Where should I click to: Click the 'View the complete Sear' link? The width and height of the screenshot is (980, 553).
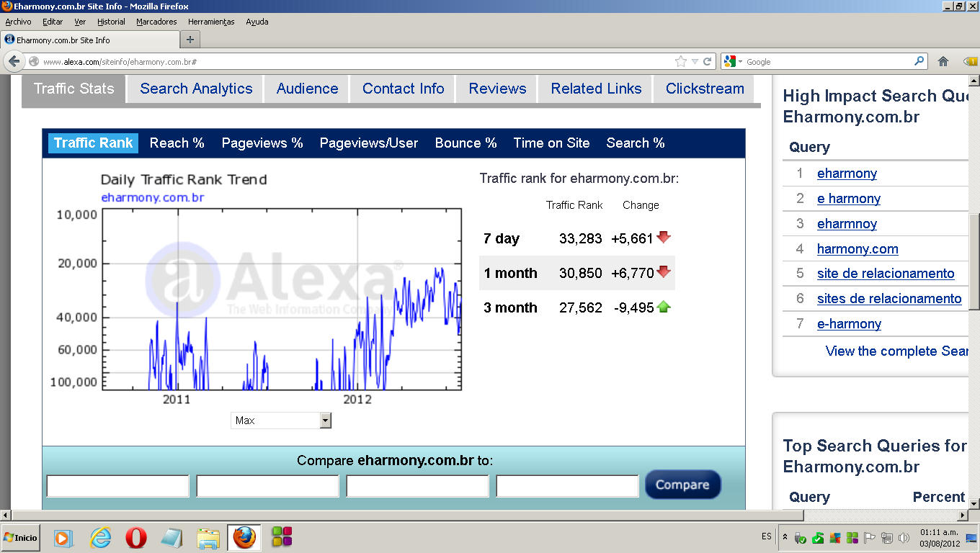click(896, 351)
